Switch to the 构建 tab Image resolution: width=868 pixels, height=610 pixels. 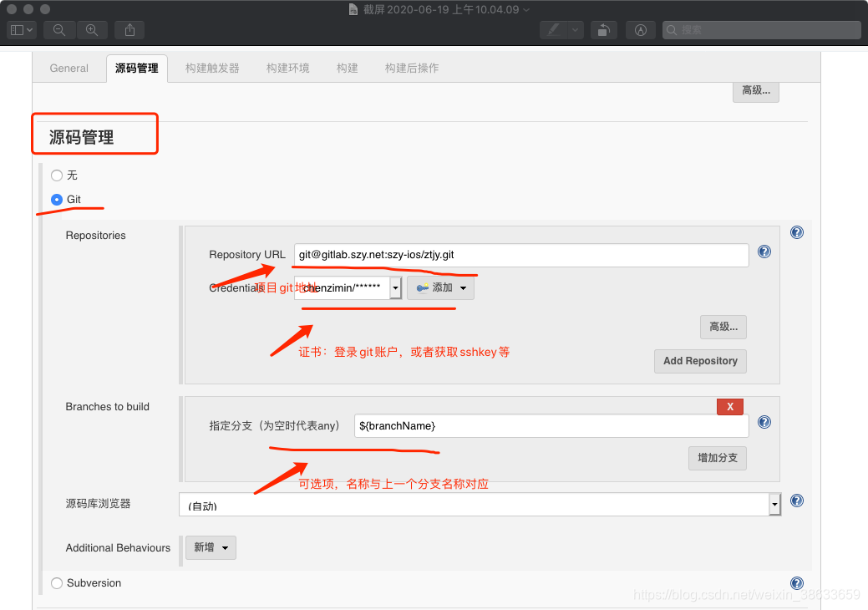click(347, 68)
